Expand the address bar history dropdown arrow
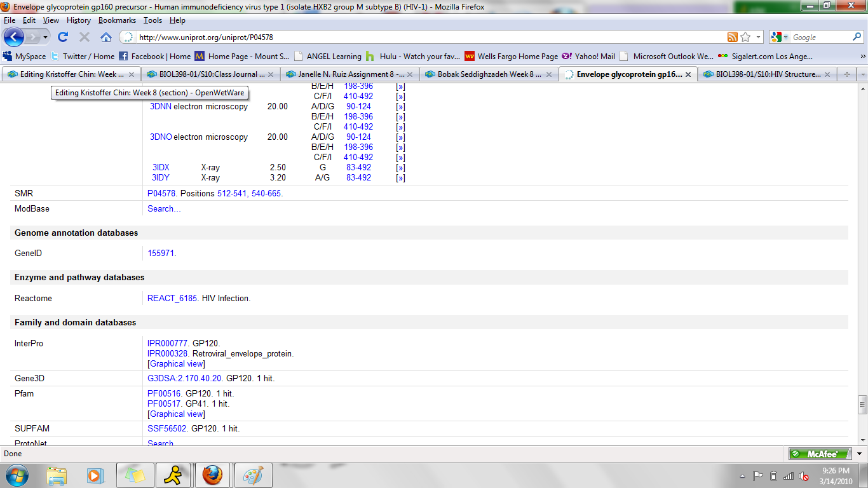This screenshot has height=488, width=868. click(759, 37)
